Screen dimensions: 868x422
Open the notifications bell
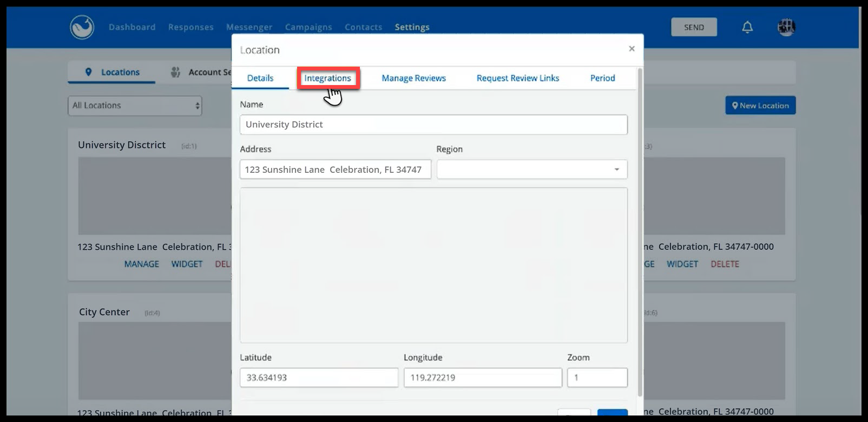pos(747,27)
